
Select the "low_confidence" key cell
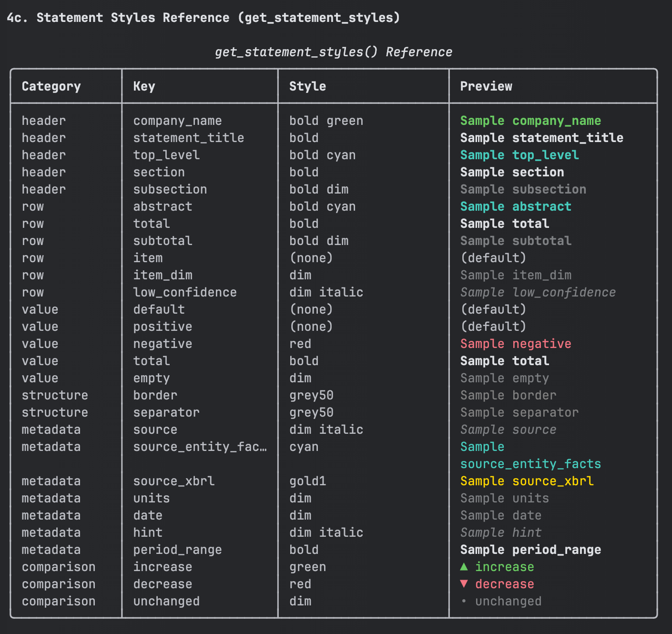pyautogui.click(x=185, y=292)
